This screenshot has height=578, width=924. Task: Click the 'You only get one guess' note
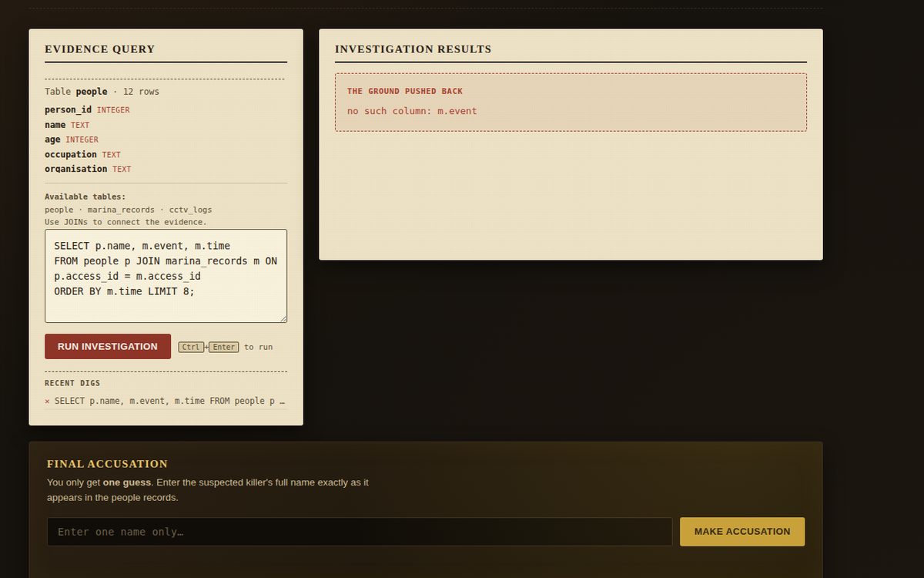pyautogui.click(x=208, y=490)
